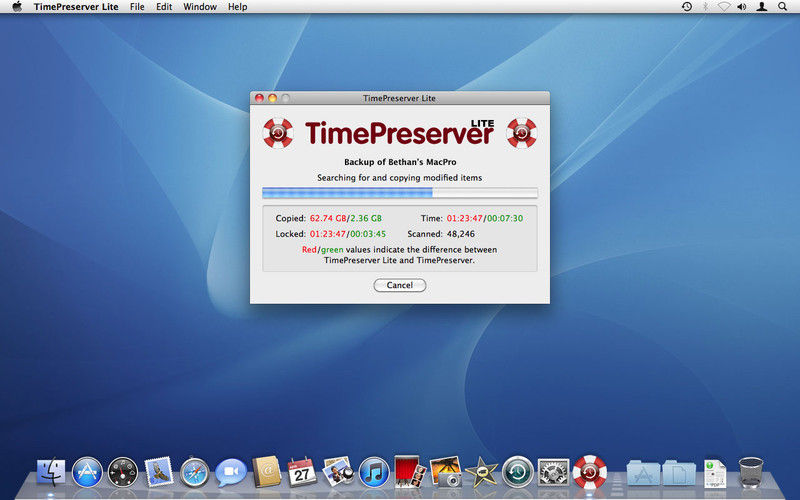The height and width of the screenshot is (500, 800).
Task: Open the File menu
Action: coord(137,7)
